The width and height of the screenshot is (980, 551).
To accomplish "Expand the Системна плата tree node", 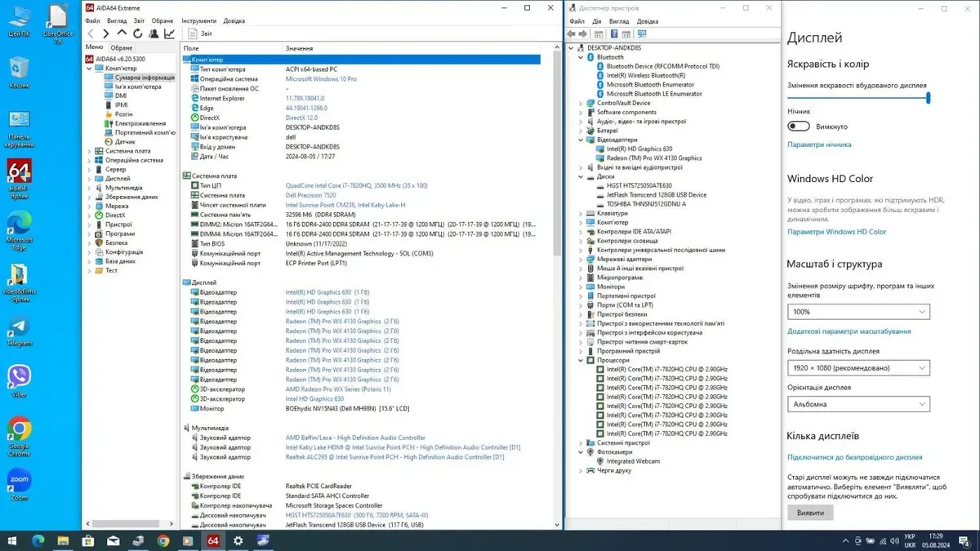I will (x=90, y=151).
